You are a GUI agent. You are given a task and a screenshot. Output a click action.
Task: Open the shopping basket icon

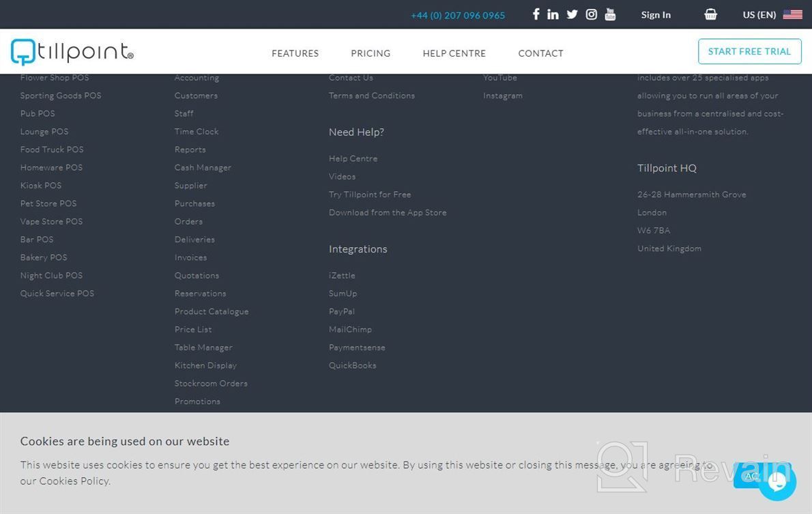point(710,14)
